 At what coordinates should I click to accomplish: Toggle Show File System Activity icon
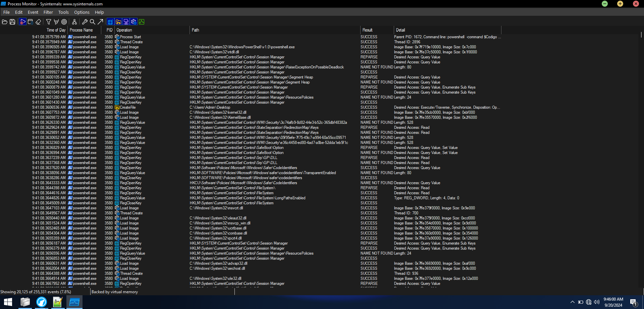(x=118, y=22)
